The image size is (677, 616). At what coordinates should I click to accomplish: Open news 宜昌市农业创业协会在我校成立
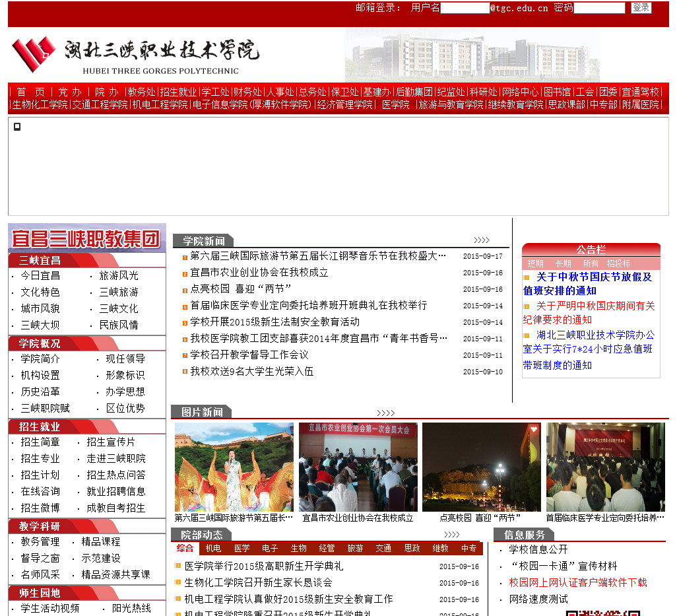tap(259, 273)
